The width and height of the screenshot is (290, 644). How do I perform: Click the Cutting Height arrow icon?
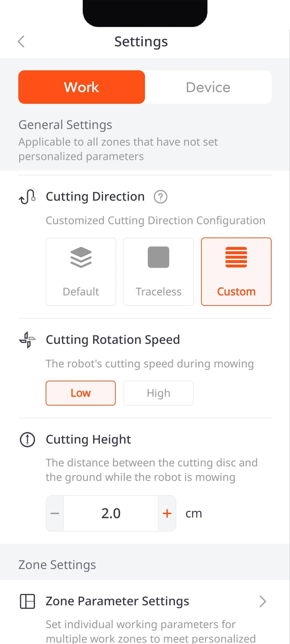coord(27,440)
